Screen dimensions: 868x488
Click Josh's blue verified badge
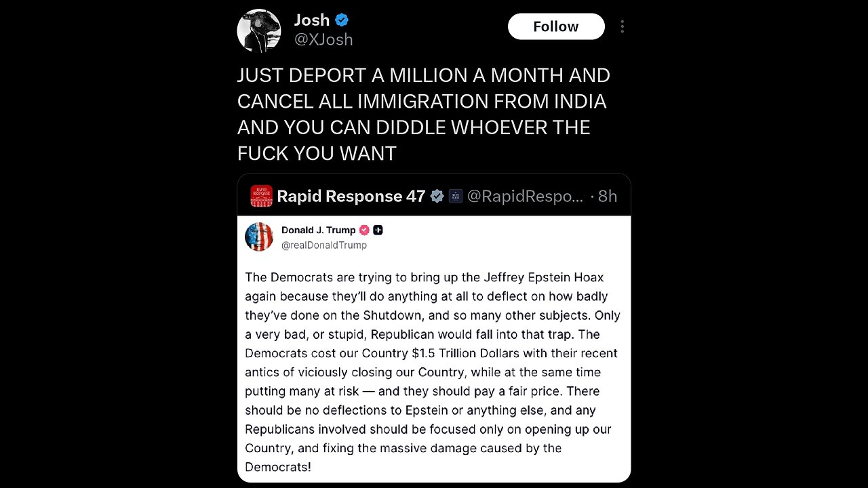[x=342, y=20]
